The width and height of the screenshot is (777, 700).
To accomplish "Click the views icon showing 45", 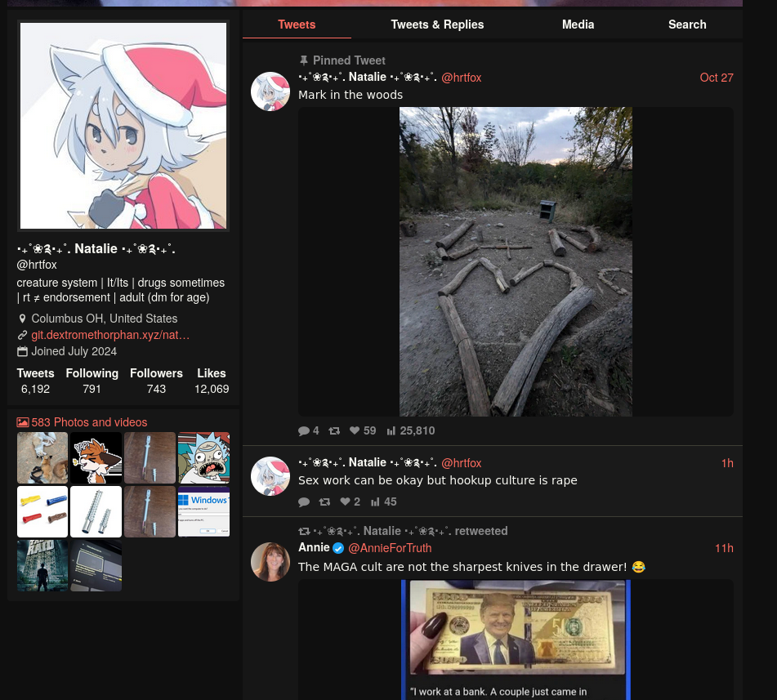I will coord(375,502).
